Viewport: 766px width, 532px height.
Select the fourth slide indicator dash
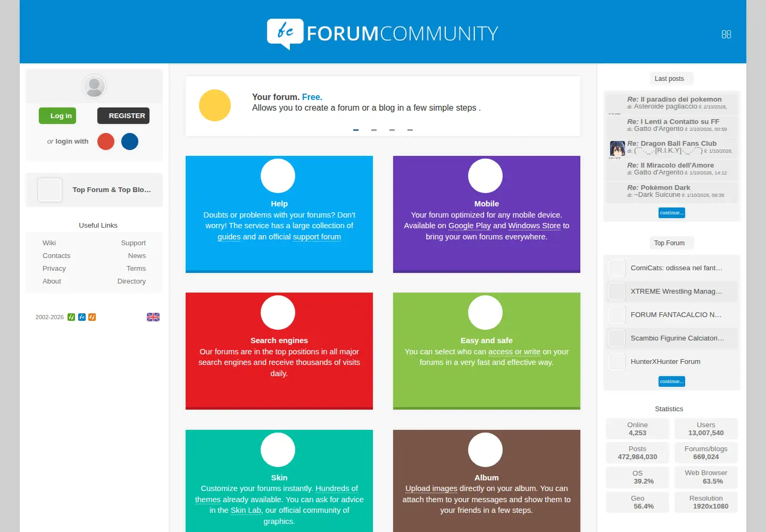tap(410, 130)
